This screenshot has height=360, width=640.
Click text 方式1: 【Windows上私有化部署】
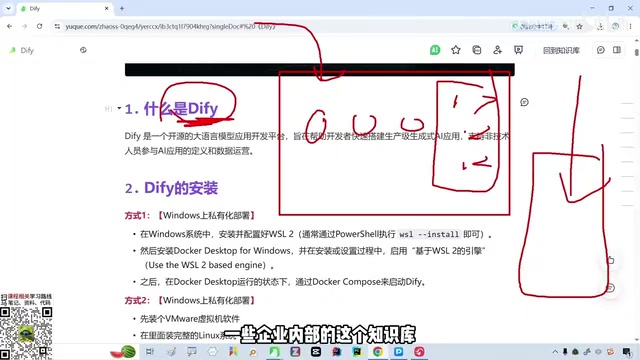pos(190,215)
